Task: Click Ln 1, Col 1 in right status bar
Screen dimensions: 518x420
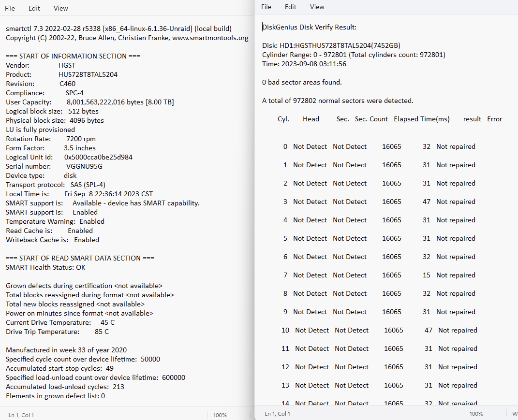Action: (x=278, y=414)
